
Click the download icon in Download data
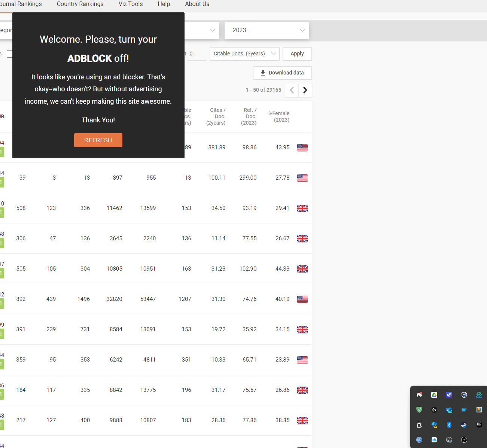tap(263, 73)
